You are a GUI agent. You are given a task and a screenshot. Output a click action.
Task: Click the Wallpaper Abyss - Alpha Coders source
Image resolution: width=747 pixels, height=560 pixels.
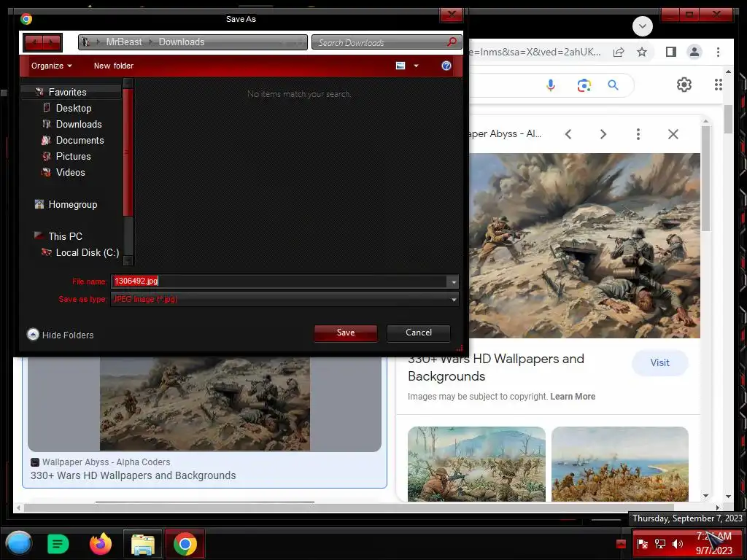(x=106, y=462)
